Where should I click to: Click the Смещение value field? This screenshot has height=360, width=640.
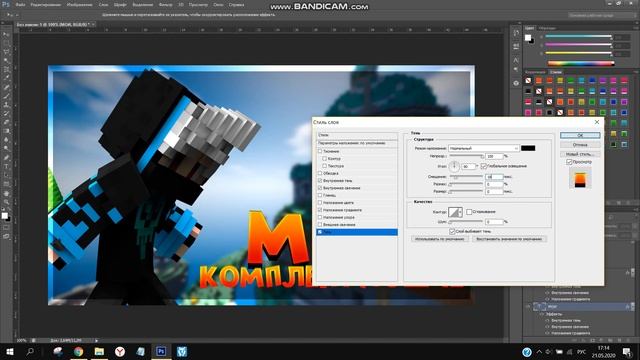tap(494, 177)
